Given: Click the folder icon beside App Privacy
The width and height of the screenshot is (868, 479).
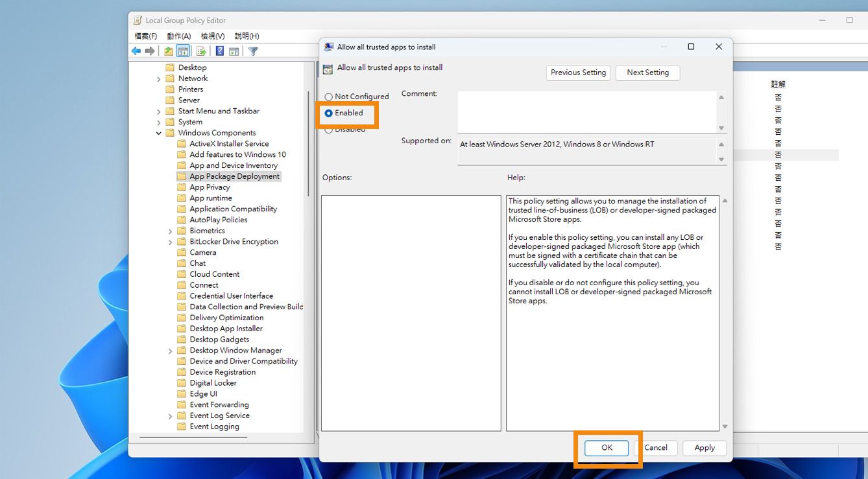Looking at the screenshot, I should click(x=182, y=187).
